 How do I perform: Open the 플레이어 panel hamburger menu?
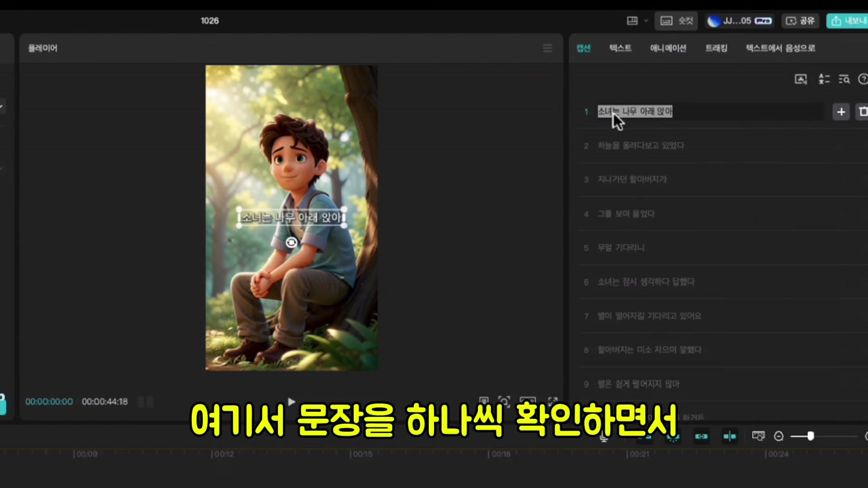click(548, 48)
